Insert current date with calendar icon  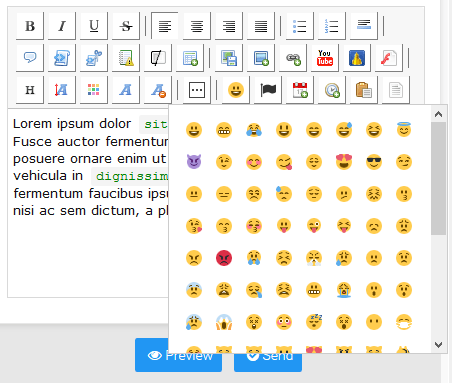[x=300, y=90]
